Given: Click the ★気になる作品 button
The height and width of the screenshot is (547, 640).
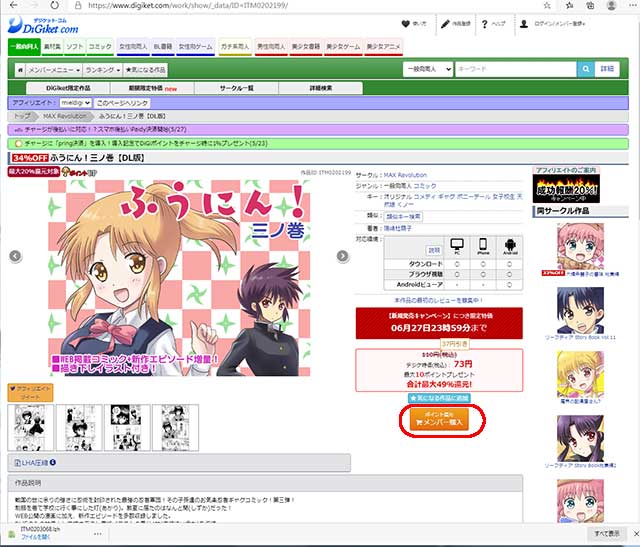Looking at the screenshot, I should (x=145, y=70).
